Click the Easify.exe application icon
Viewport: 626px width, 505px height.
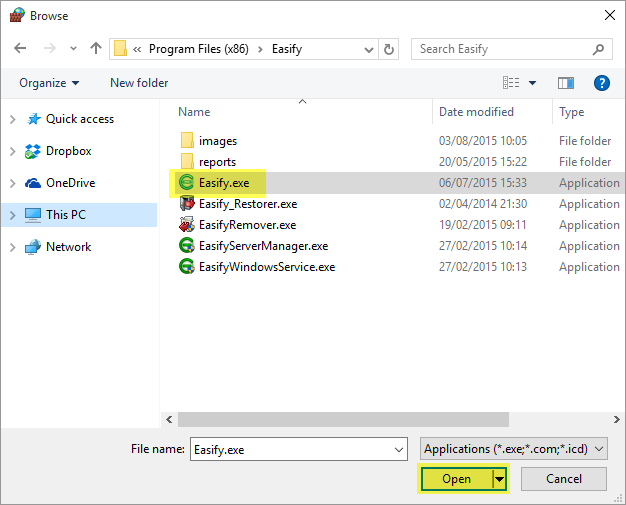pyautogui.click(x=186, y=183)
